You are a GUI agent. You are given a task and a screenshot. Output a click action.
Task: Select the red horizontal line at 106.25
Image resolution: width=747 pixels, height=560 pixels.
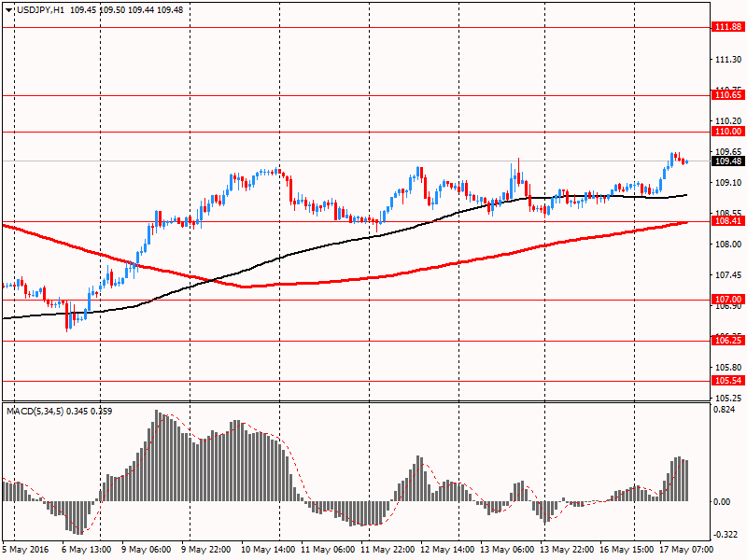pos(357,341)
